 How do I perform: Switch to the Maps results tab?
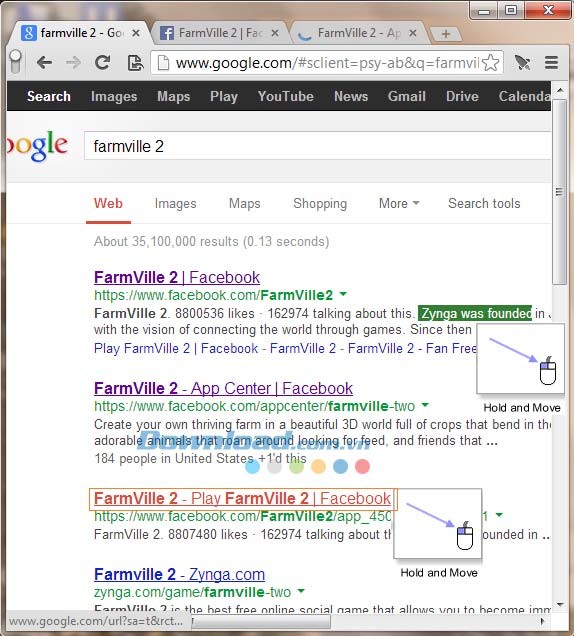[245, 204]
